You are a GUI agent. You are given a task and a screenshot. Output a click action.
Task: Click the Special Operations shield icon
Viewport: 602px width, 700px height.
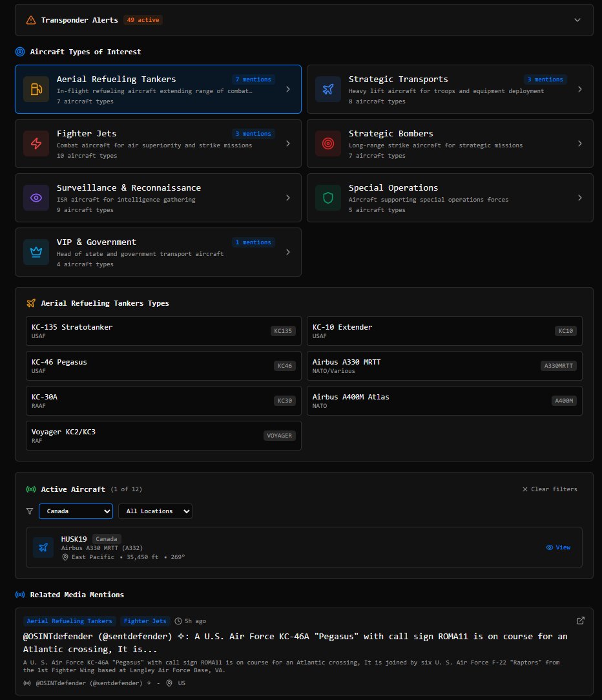[x=328, y=198]
